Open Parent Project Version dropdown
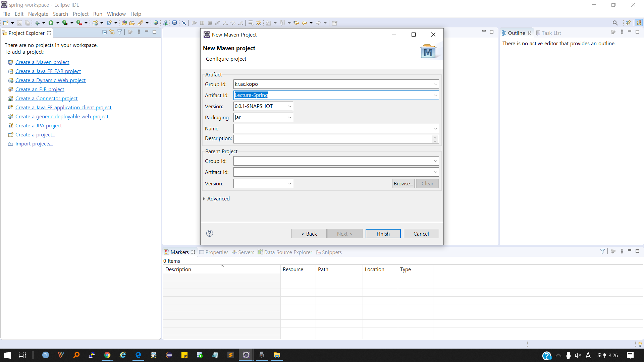The image size is (644, 362). (289, 183)
